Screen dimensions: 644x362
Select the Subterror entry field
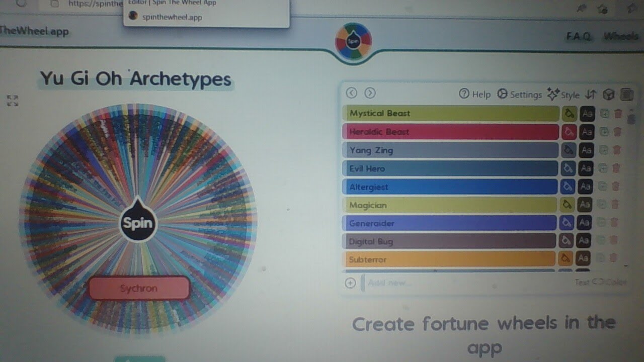(x=449, y=259)
